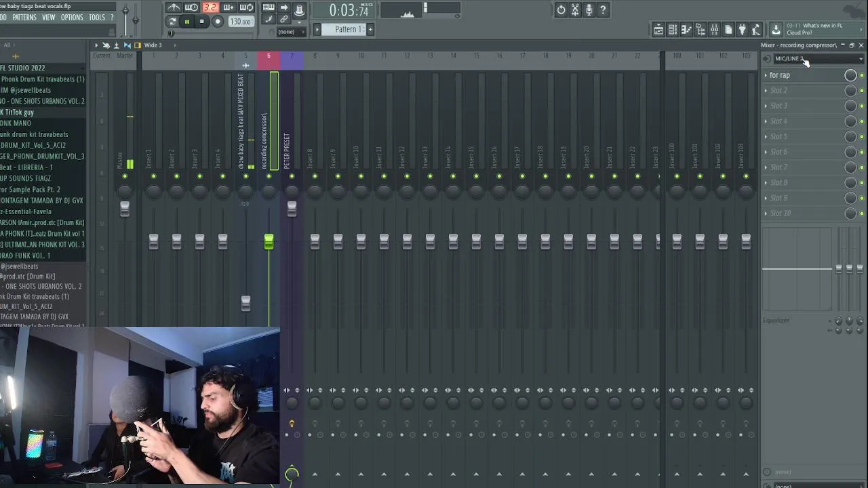Adjust the PETER PRESET track fader
This screenshot has width=868, height=488.
[x=292, y=209]
